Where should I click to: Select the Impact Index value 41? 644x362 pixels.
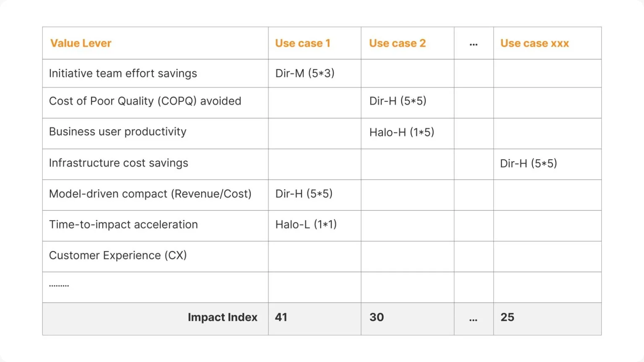pyautogui.click(x=281, y=317)
